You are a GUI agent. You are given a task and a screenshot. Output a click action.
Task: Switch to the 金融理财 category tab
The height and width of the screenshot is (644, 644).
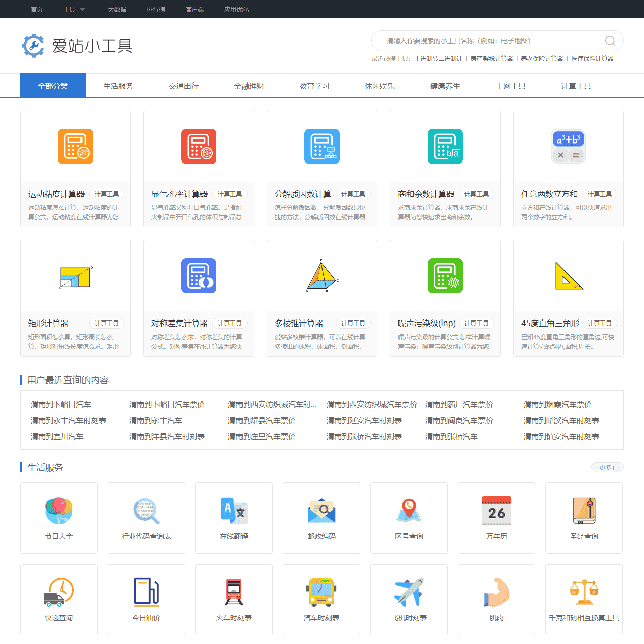(249, 86)
